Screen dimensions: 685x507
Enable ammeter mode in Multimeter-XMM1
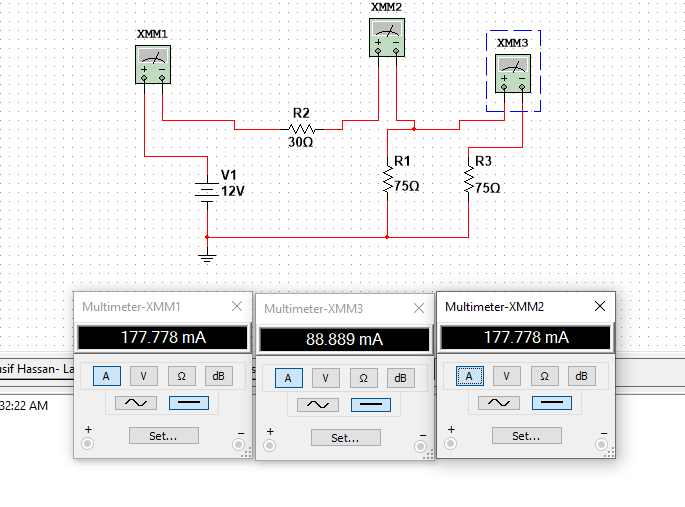[x=107, y=376]
